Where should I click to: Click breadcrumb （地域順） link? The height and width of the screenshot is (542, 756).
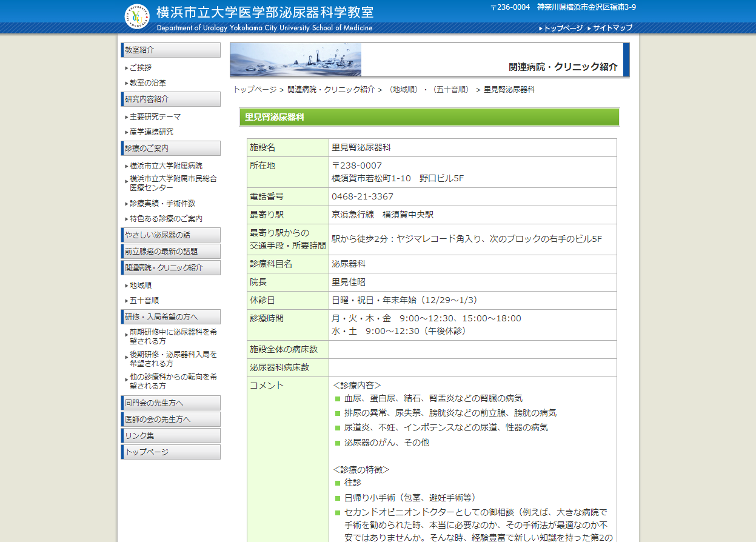[404, 90]
